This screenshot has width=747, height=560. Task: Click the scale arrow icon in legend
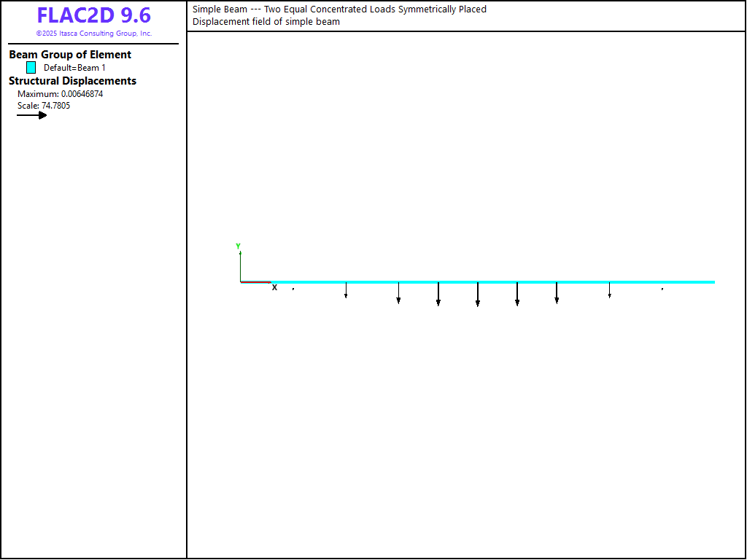[32, 115]
